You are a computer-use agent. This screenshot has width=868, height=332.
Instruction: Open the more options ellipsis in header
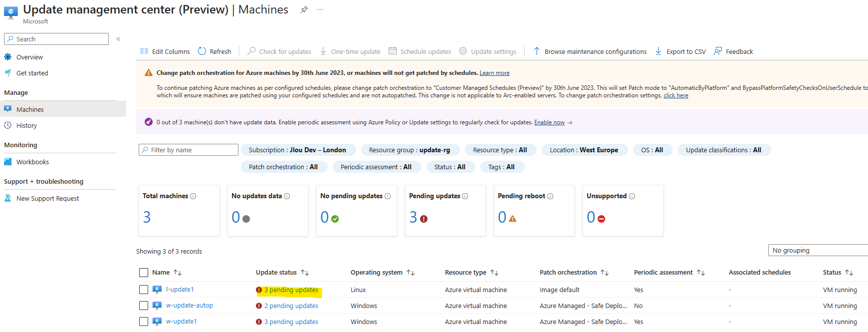[320, 9]
